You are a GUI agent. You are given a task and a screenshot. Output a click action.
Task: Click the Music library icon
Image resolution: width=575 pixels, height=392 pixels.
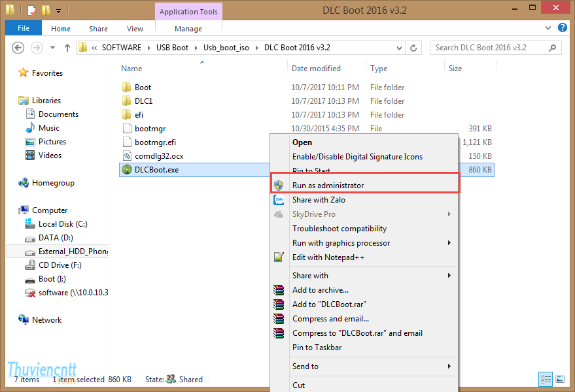pyautogui.click(x=30, y=128)
